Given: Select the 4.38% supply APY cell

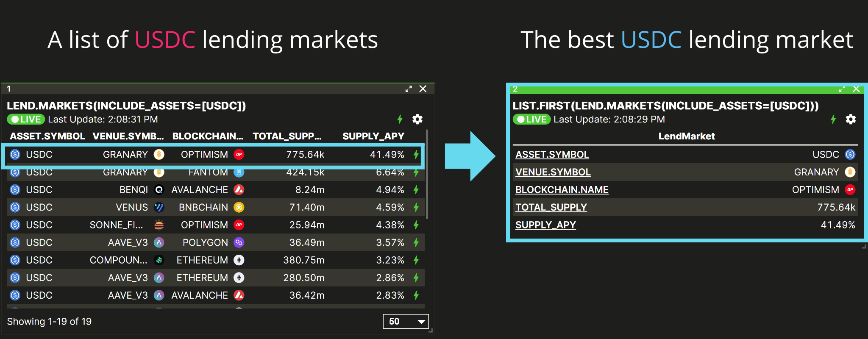Looking at the screenshot, I should [390, 225].
